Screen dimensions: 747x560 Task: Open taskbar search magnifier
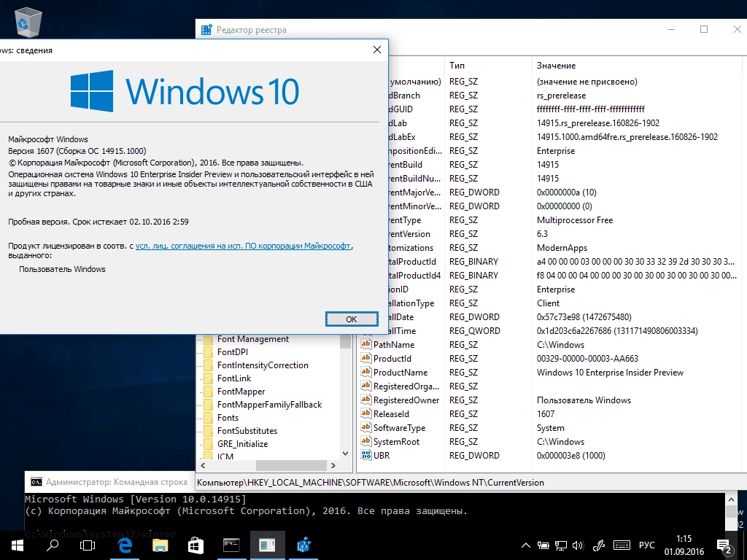pyautogui.click(x=53, y=545)
